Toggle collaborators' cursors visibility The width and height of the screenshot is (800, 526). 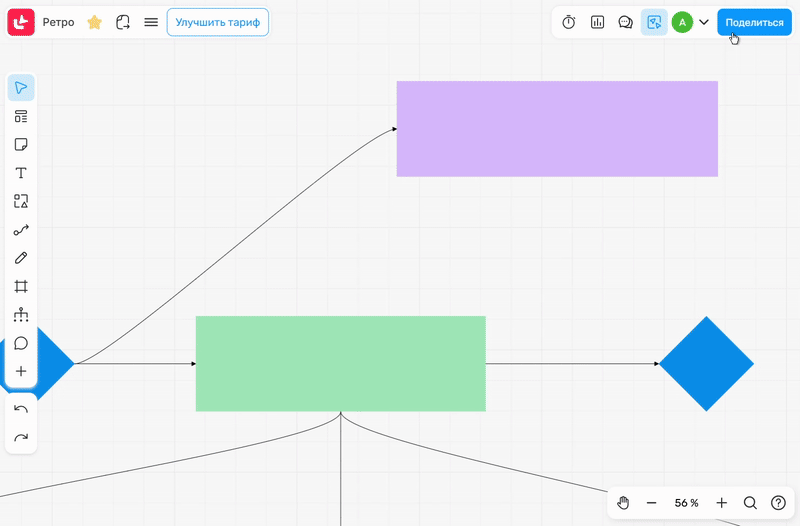[x=654, y=22]
